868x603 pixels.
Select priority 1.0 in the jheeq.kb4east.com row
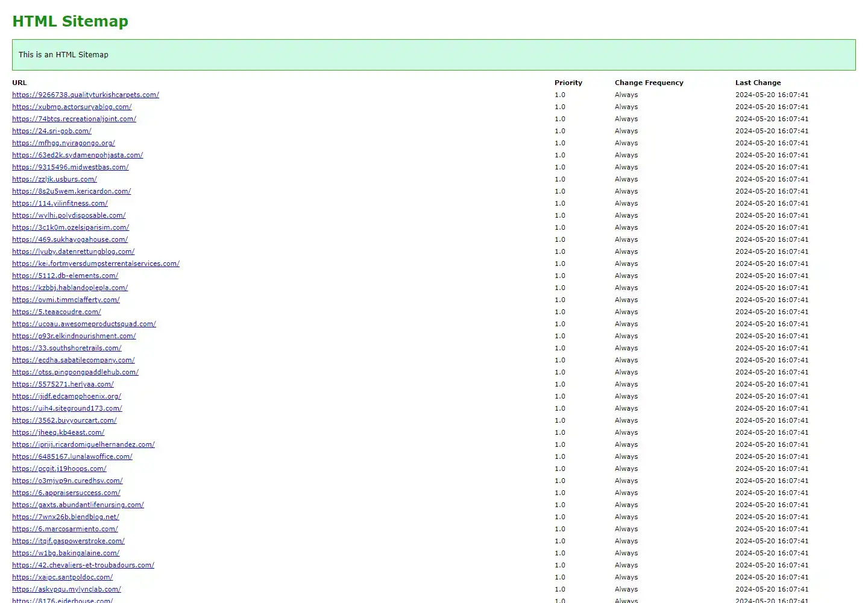pos(560,432)
